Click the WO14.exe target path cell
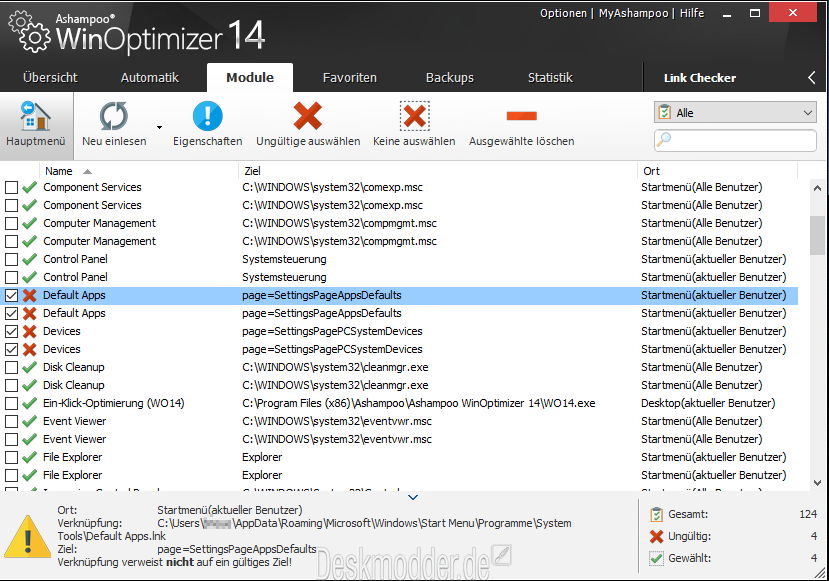Image resolution: width=829 pixels, height=581 pixels. [419, 403]
